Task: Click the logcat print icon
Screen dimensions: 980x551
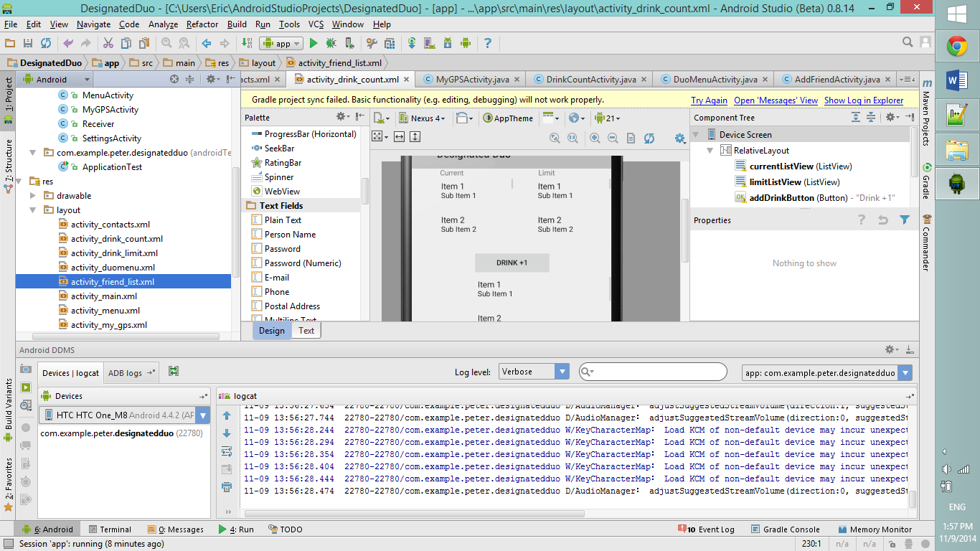Action: pyautogui.click(x=227, y=487)
